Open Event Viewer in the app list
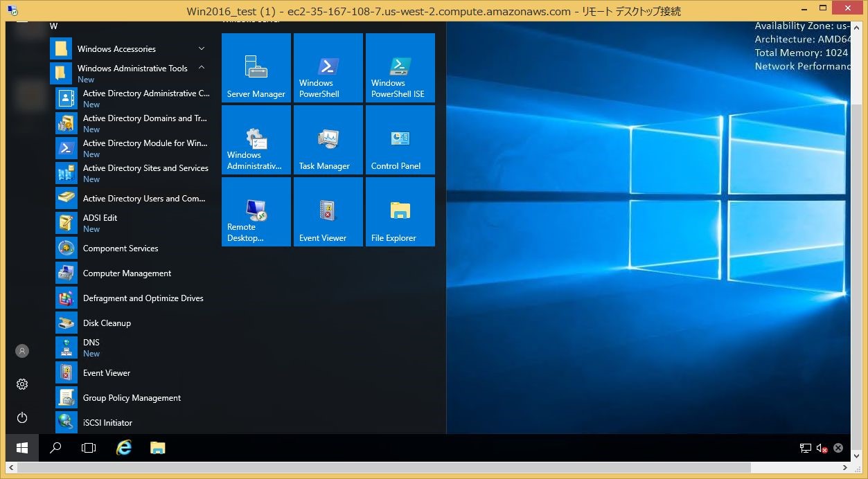868x479 pixels. point(133,372)
